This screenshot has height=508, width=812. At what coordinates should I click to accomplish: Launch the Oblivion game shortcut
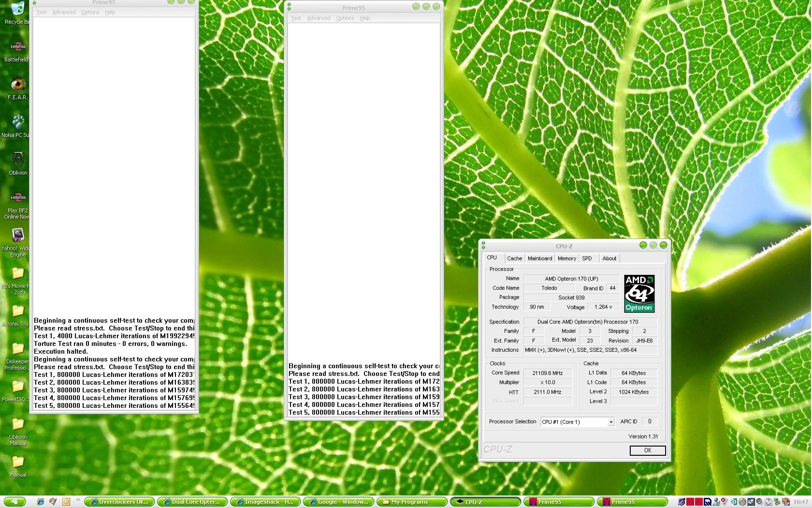pyautogui.click(x=18, y=160)
